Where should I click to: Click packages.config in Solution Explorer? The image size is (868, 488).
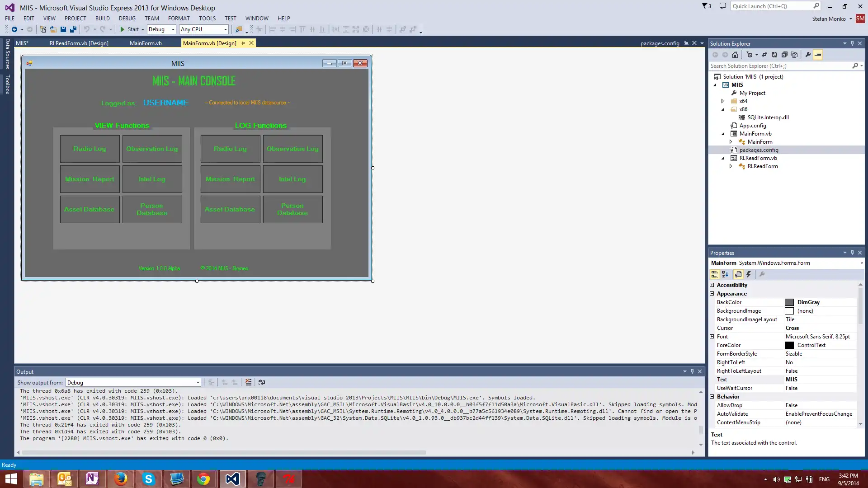758,150
